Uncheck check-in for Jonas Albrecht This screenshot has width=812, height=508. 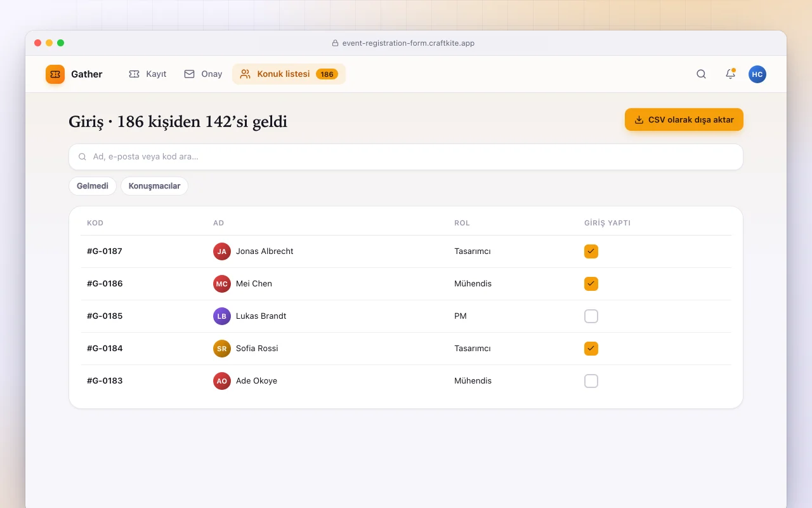(x=591, y=251)
